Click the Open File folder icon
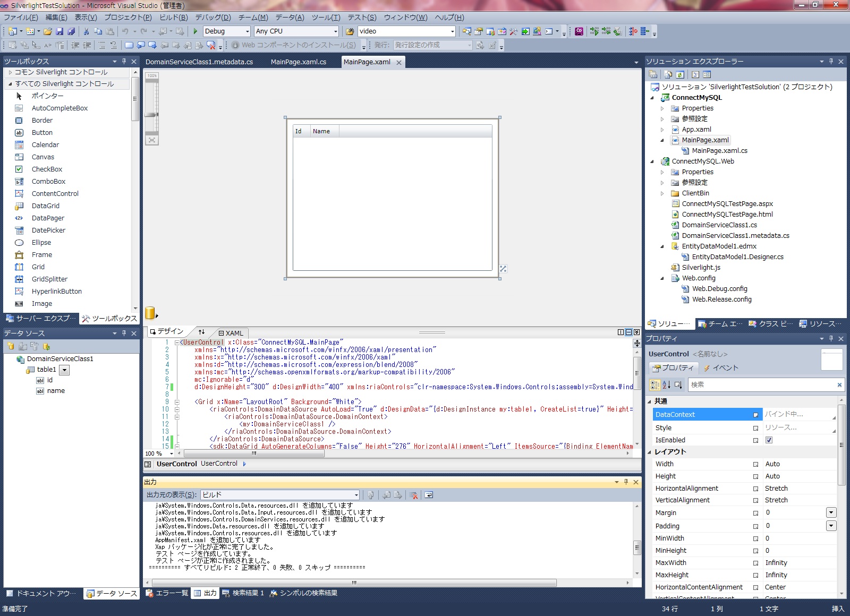The image size is (850, 616). click(48, 31)
